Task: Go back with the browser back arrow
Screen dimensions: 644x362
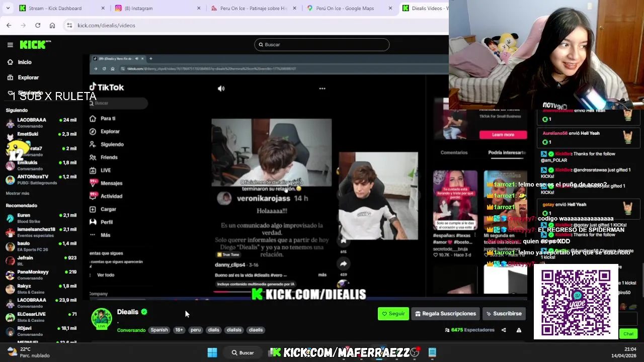Action: (9, 25)
